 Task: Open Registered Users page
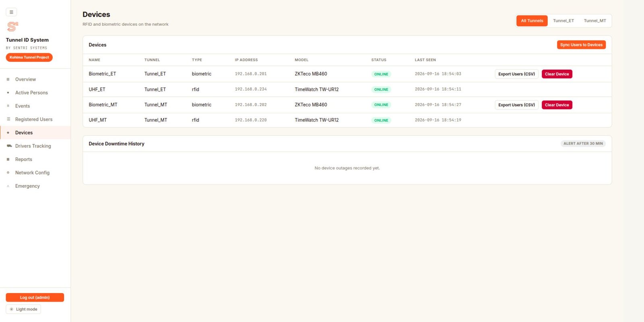(x=35, y=119)
